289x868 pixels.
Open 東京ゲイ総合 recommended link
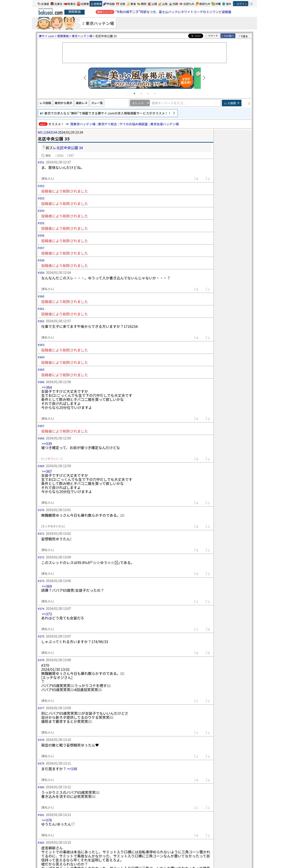pos(108,124)
